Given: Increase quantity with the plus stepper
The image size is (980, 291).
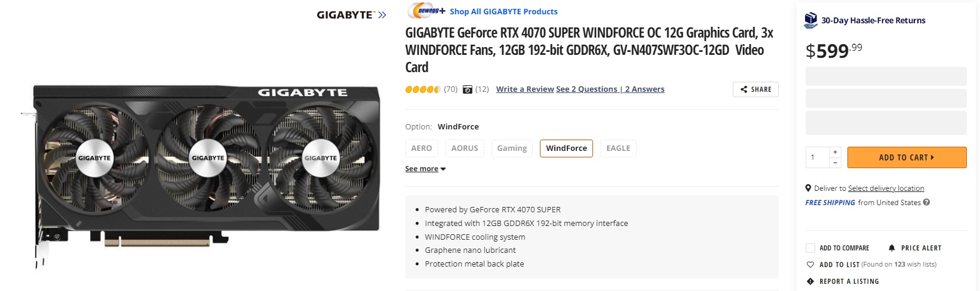Looking at the screenshot, I should point(835,152).
